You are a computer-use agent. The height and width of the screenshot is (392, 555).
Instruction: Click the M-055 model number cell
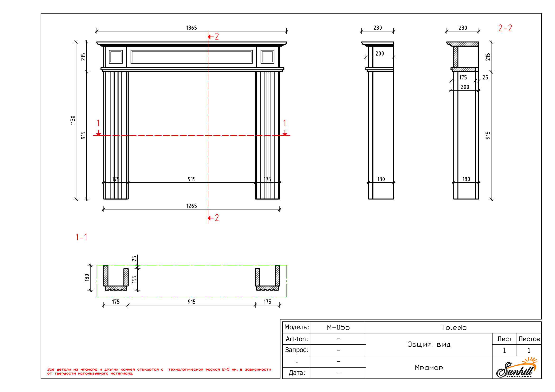coord(338,327)
